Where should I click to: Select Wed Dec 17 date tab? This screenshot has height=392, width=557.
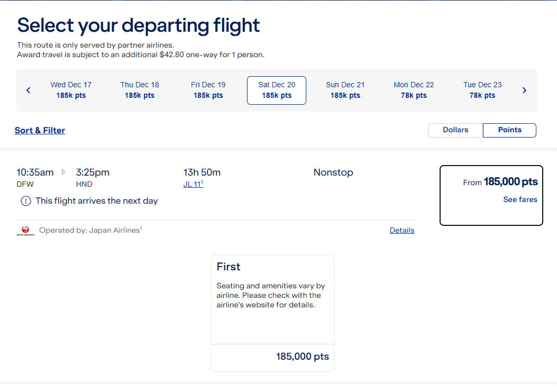[71, 90]
